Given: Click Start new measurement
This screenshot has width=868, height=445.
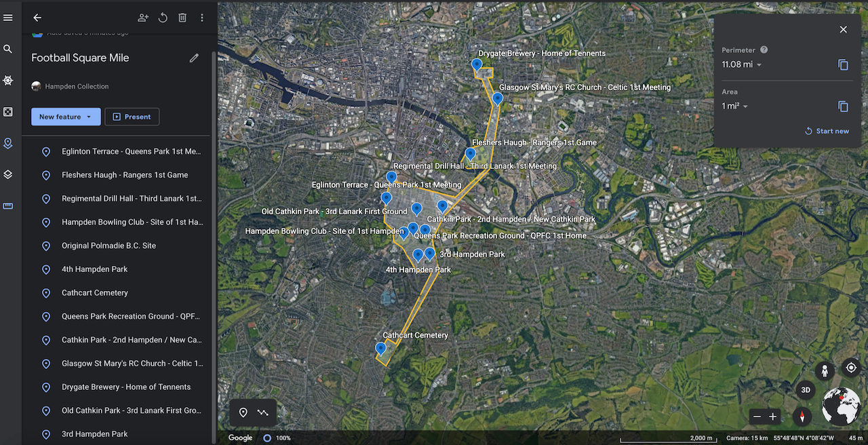Looking at the screenshot, I should pyautogui.click(x=827, y=131).
